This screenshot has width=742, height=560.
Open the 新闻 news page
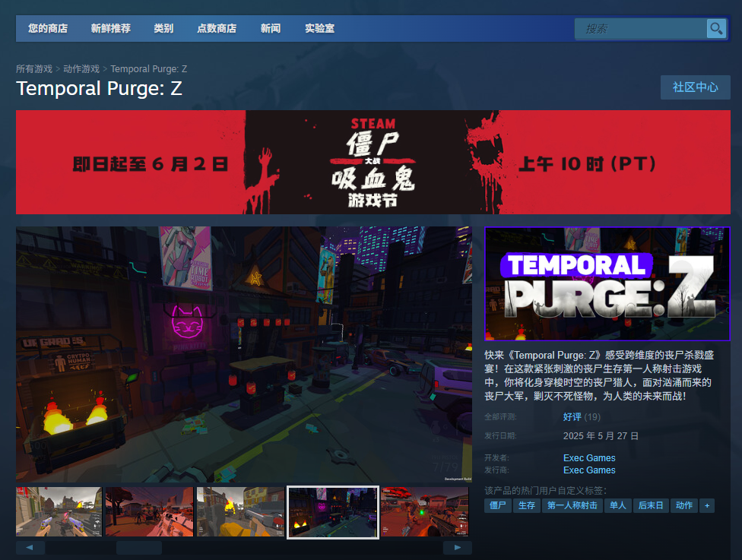[x=270, y=28]
